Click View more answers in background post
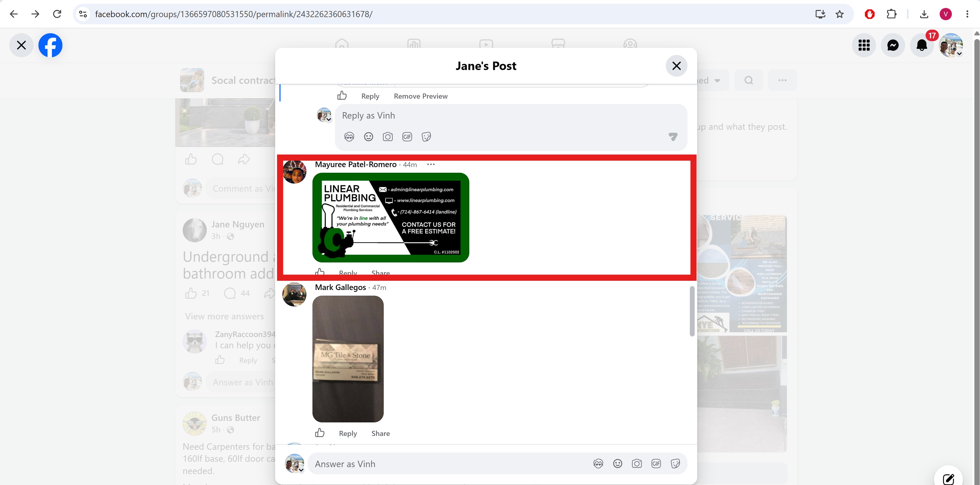 click(225, 317)
